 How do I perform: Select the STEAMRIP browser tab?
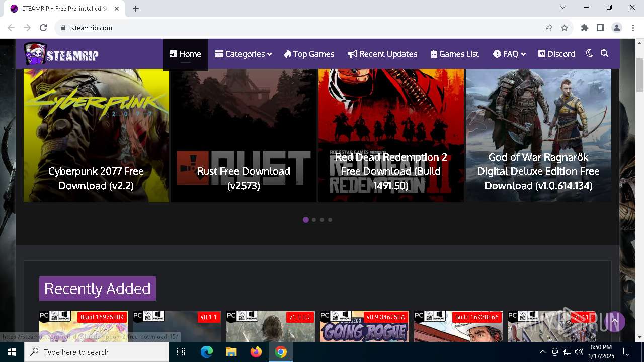click(65, 9)
